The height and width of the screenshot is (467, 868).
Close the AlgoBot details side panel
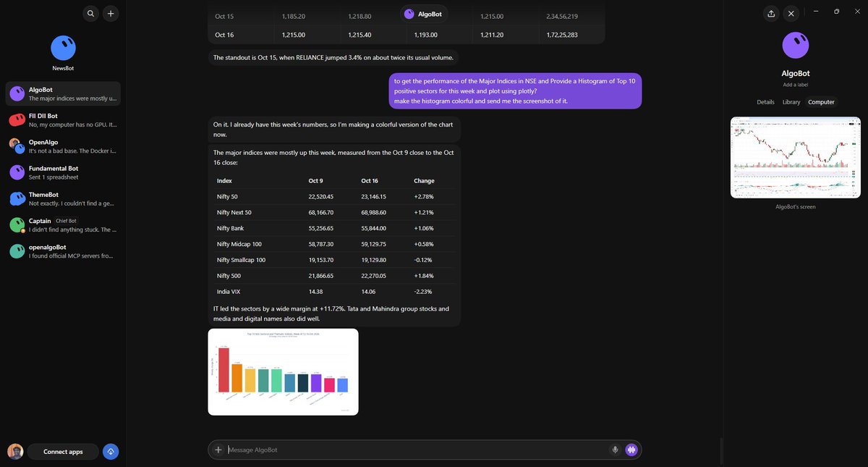(x=791, y=13)
